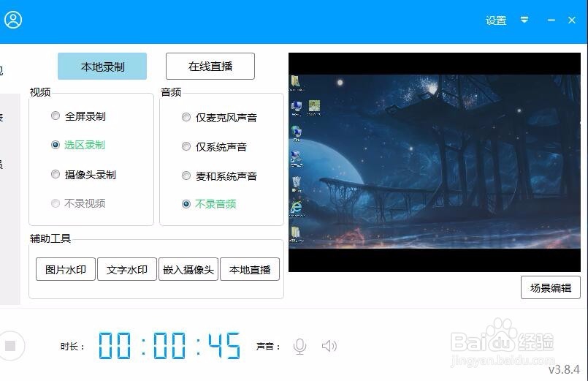Click the 本地直播 button
The width and height of the screenshot is (588, 381).
tap(250, 269)
